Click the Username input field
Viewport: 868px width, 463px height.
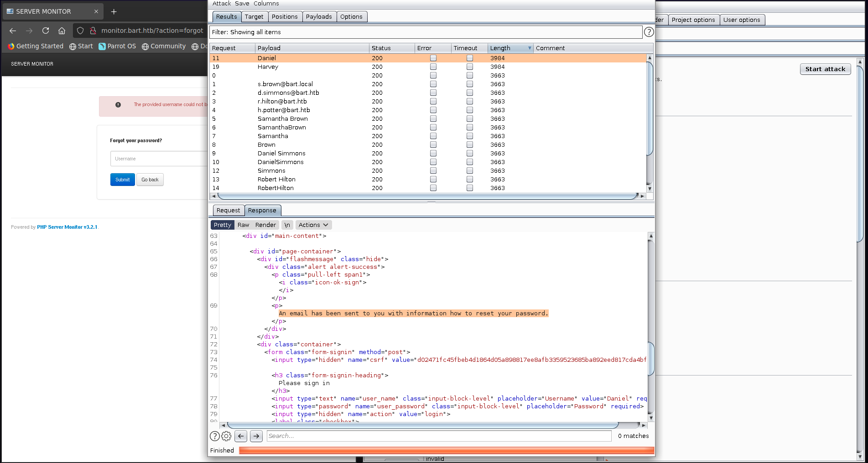click(159, 159)
